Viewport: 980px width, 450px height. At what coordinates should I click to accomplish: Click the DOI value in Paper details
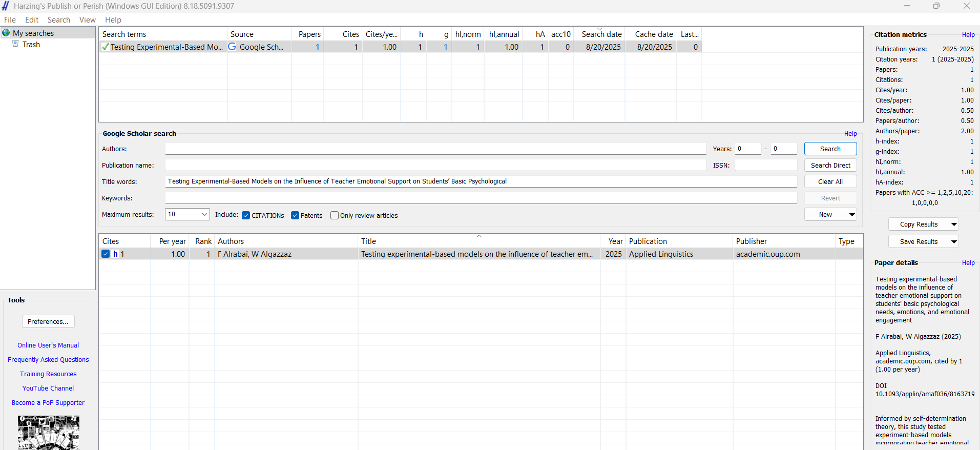(925, 394)
